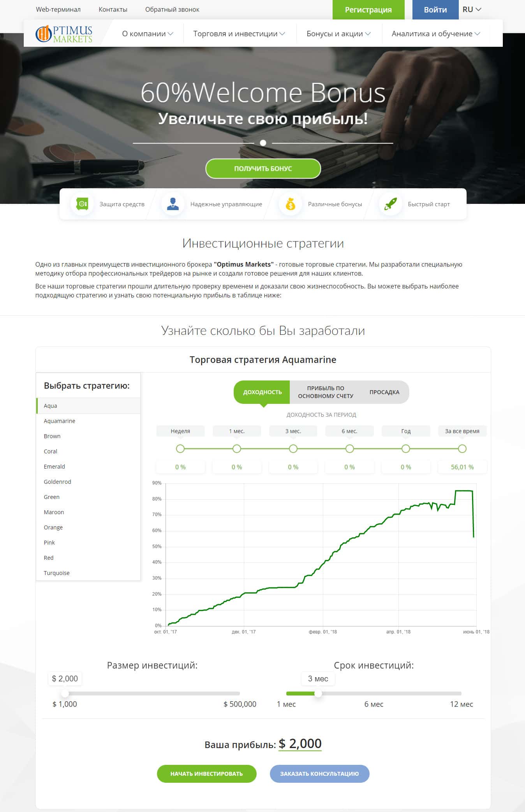Click the money bag icon for Различные бонусы
This screenshot has width=525, height=812.
(x=291, y=204)
